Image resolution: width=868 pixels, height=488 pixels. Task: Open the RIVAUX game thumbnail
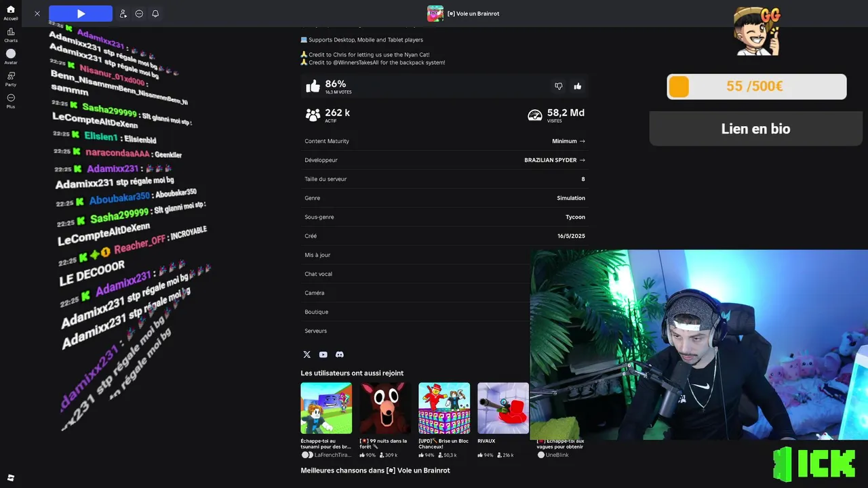503,408
